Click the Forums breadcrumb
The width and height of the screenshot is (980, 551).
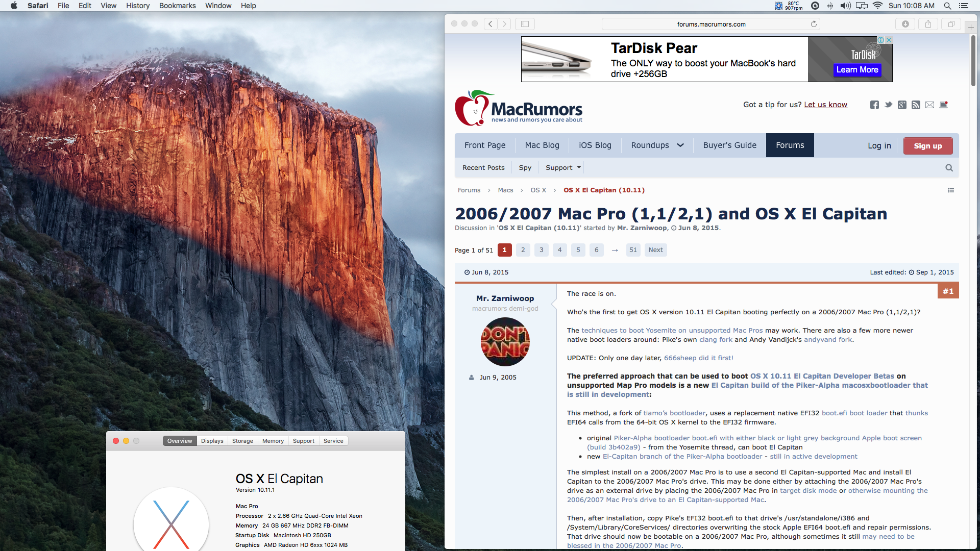[469, 190]
